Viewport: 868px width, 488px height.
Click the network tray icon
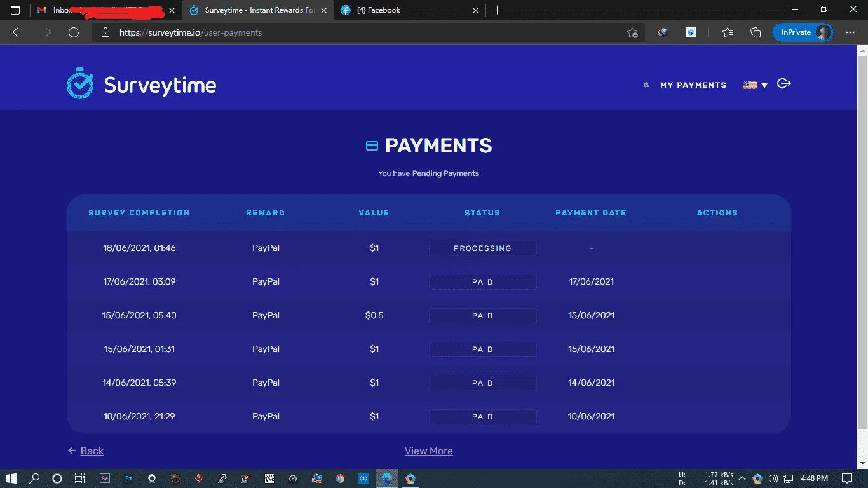click(x=788, y=478)
